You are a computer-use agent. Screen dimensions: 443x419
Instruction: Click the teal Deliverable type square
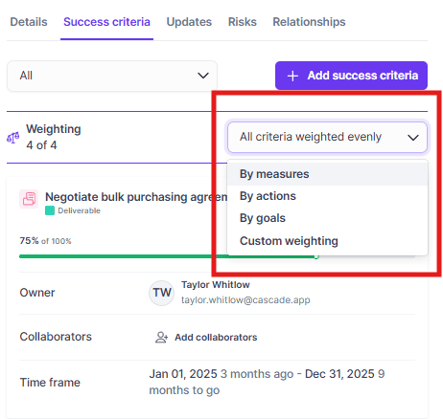[50, 211]
